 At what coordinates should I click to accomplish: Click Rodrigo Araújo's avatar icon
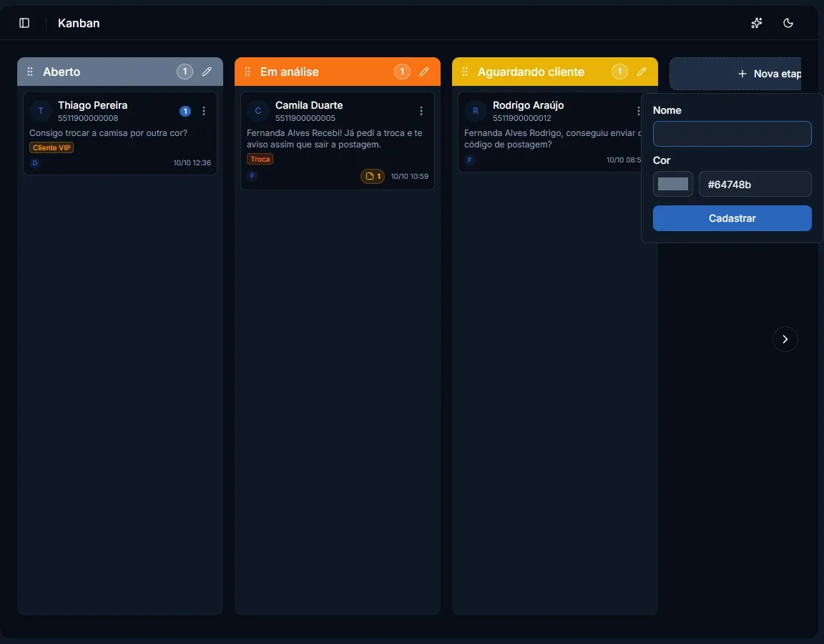tap(476, 111)
